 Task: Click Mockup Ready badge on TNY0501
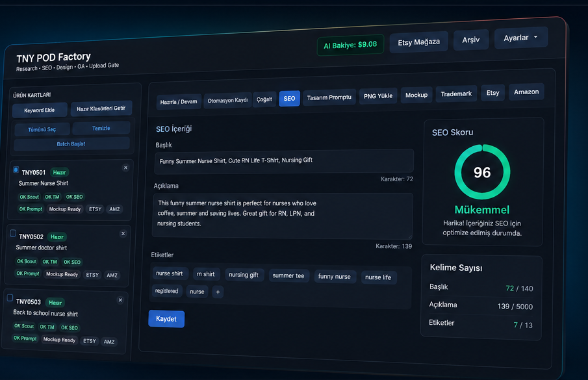[x=65, y=209]
